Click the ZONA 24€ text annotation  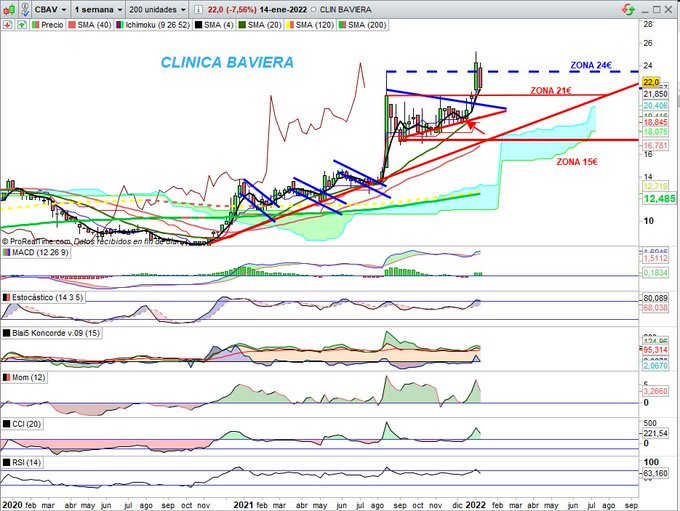(591, 65)
